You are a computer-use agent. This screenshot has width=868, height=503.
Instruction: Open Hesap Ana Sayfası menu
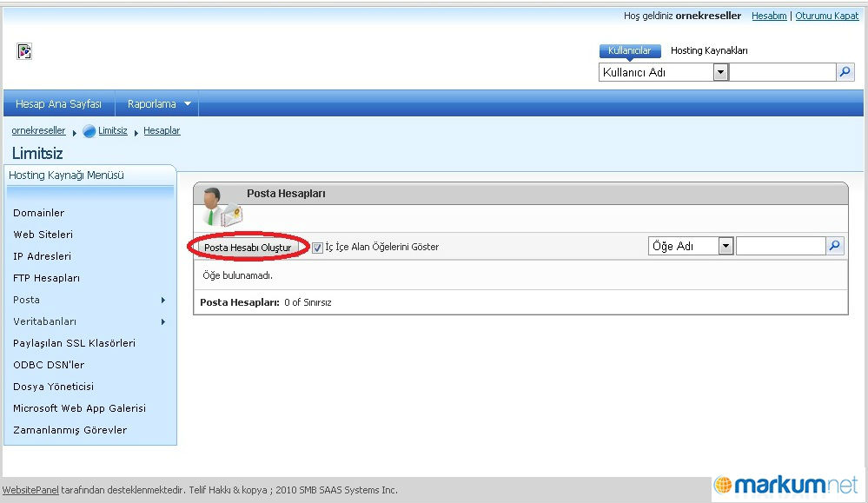59,103
